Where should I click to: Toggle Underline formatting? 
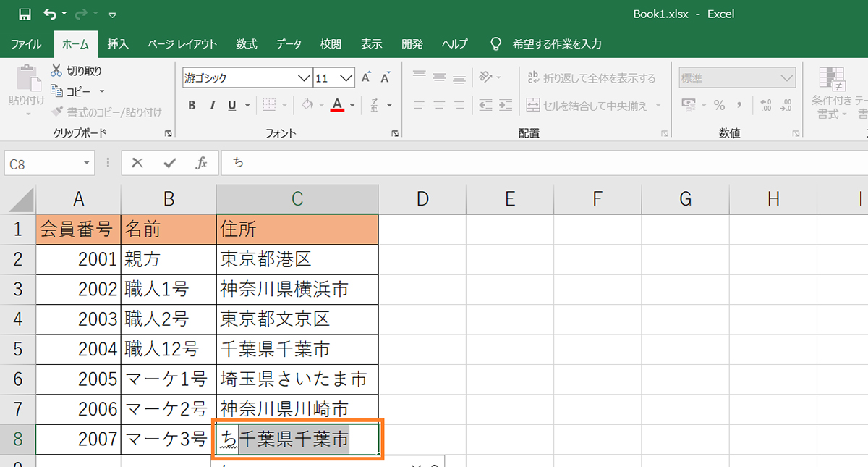point(232,106)
